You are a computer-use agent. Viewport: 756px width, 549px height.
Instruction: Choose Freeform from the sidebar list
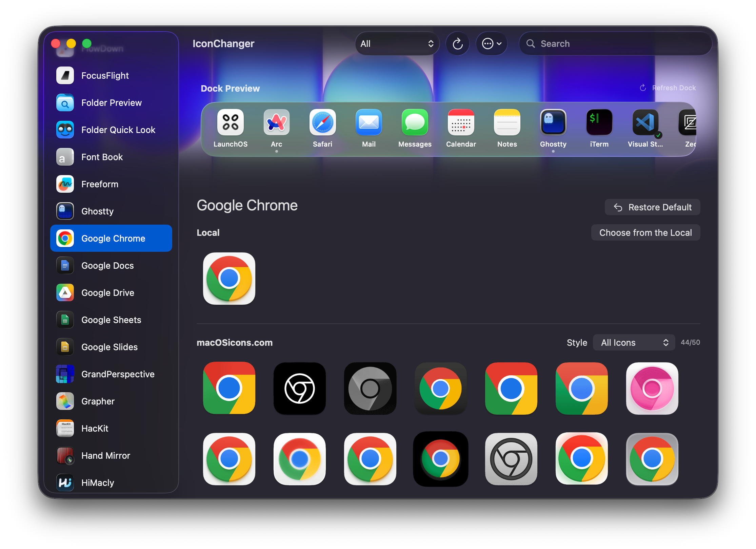(x=100, y=184)
